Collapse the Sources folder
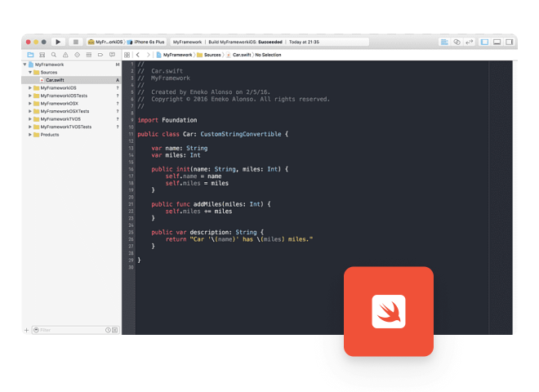The image size is (539, 392). [30, 72]
